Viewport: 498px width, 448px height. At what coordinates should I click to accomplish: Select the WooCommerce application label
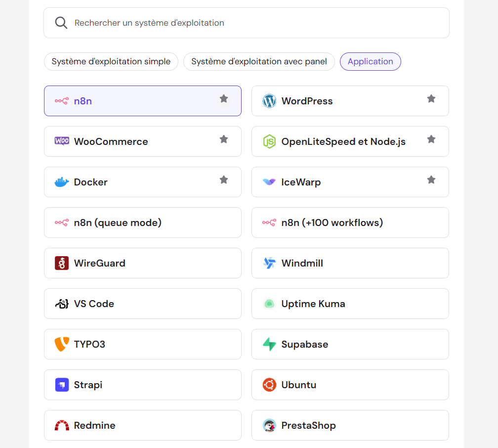tap(111, 141)
